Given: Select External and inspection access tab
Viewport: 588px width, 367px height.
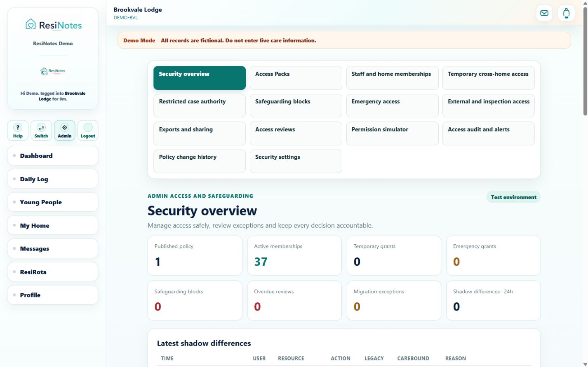Looking at the screenshot, I should point(489,105).
